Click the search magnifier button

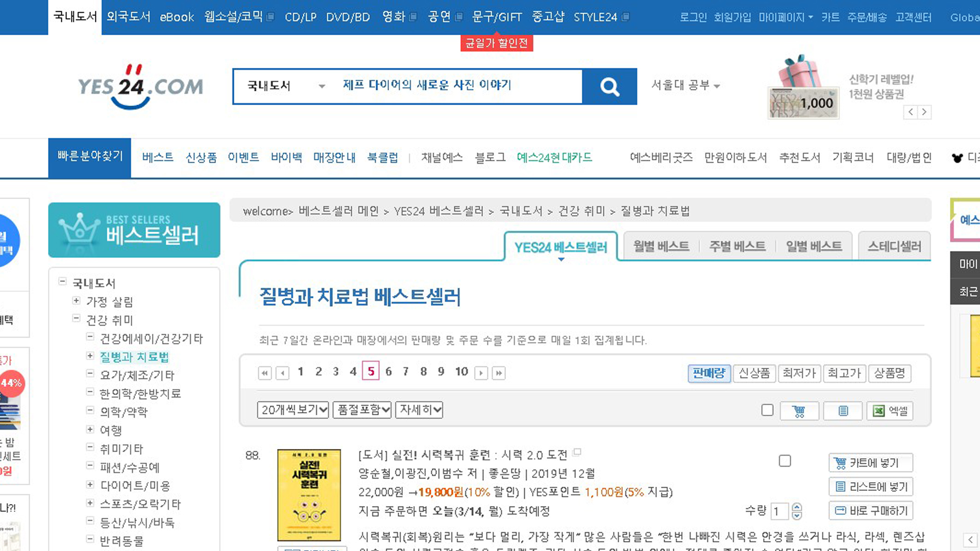609,87
